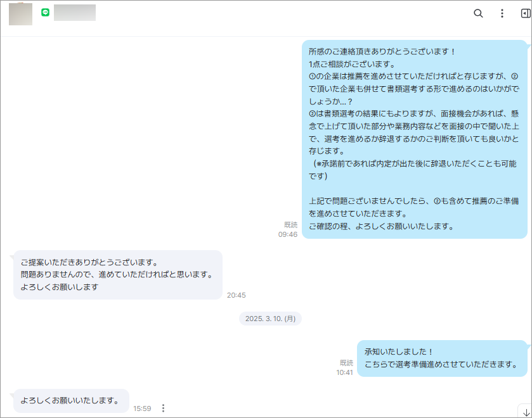Screen dimensions: 532x418
Task: Click the blurred contact name in header
Action: pyautogui.click(x=75, y=13)
